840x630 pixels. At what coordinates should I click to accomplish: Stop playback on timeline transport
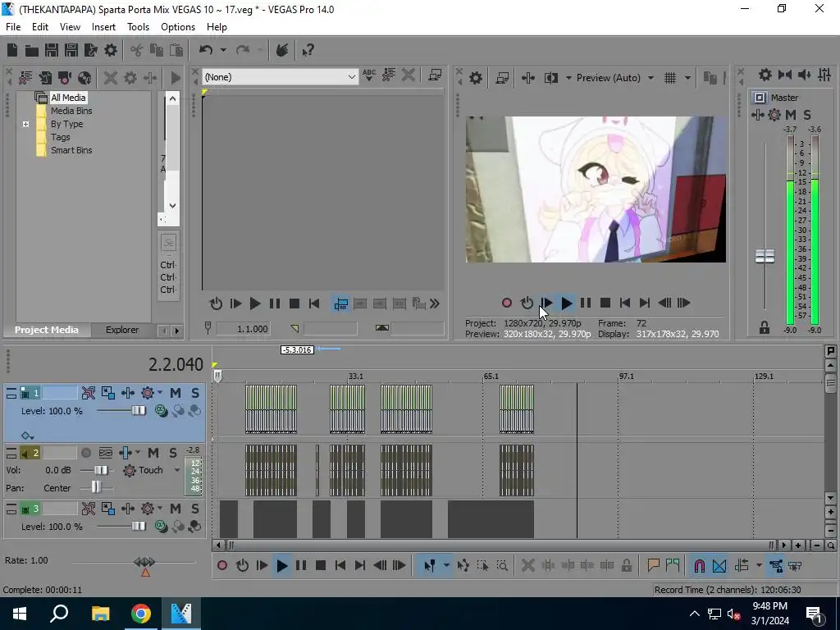point(321,566)
